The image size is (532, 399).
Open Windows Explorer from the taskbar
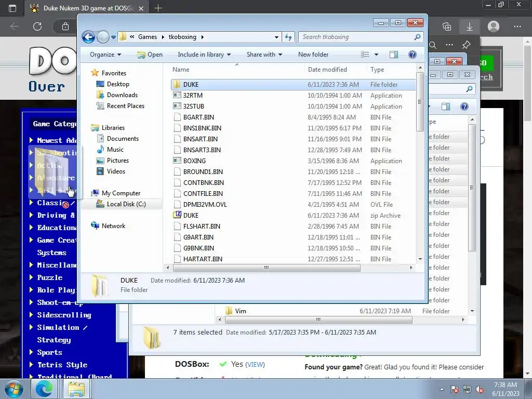click(76, 389)
